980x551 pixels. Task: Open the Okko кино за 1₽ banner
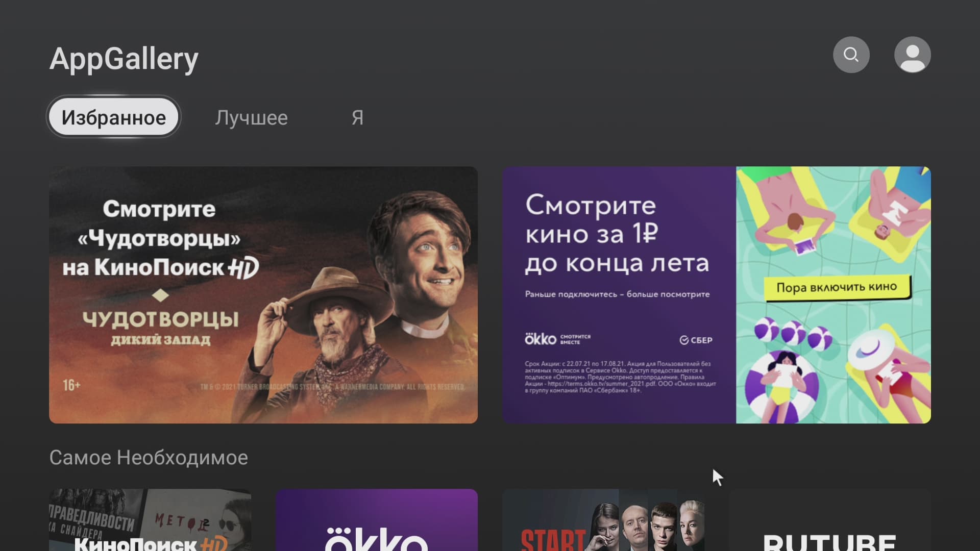pos(716,294)
